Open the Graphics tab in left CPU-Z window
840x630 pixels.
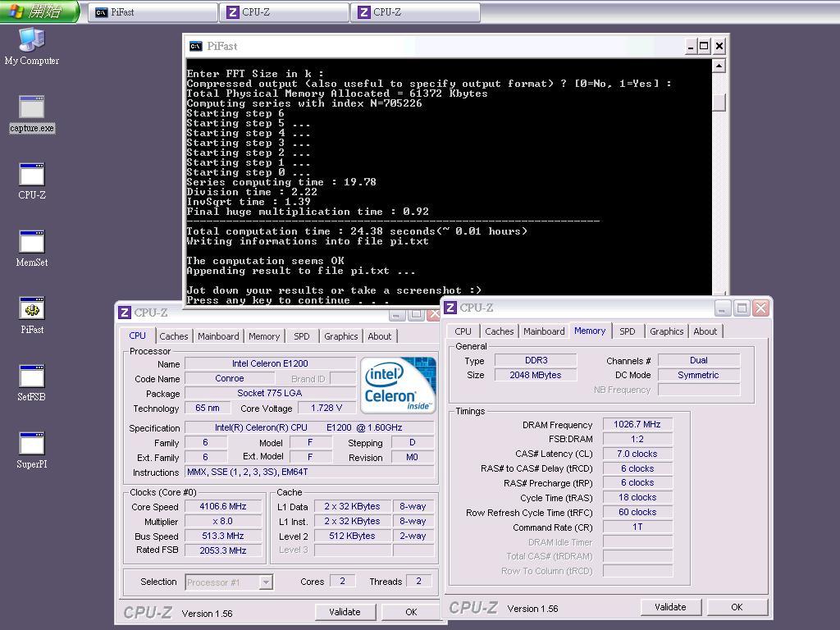[340, 336]
